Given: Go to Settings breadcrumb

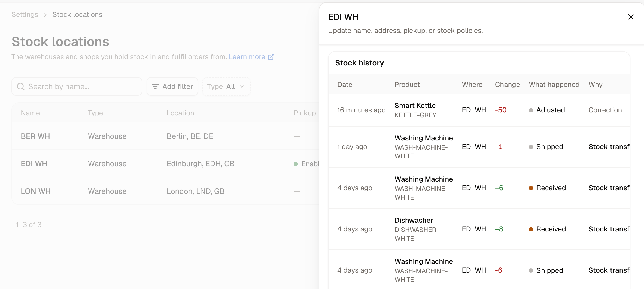Looking at the screenshot, I should [x=25, y=14].
